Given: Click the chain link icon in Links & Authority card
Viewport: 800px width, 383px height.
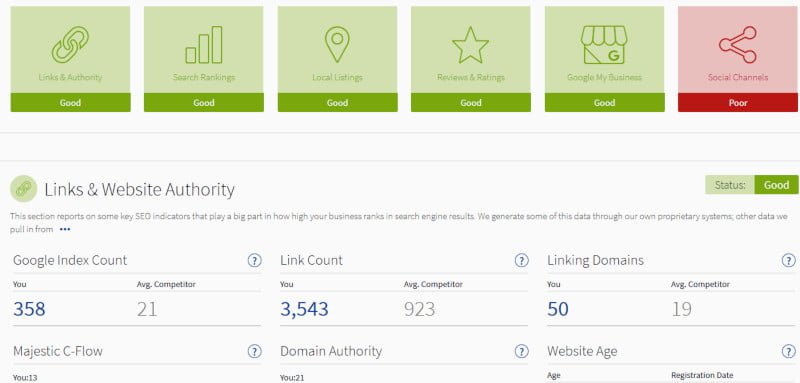Looking at the screenshot, I should (x=70, y=45).
